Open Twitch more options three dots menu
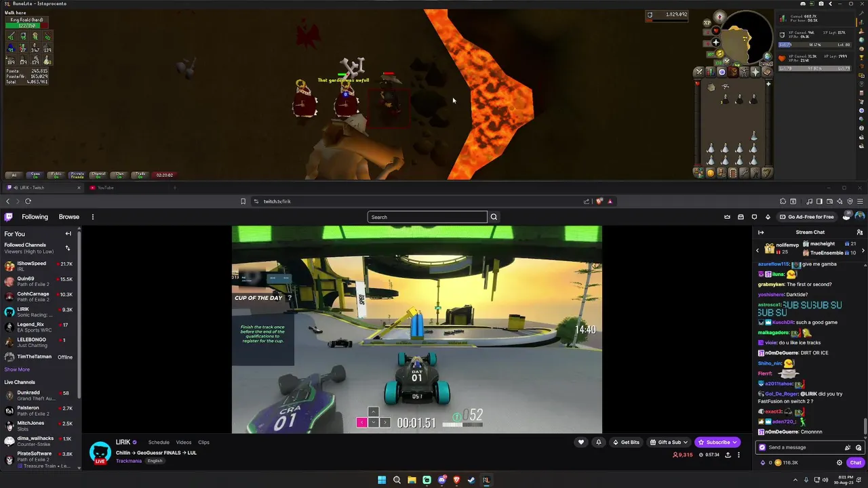Image resolution: width=868 pixels, height=488 pixels. point(93,217)
